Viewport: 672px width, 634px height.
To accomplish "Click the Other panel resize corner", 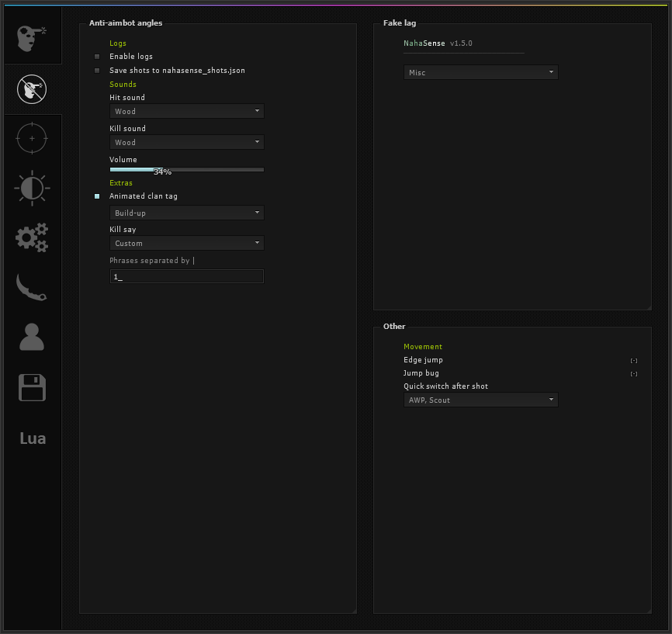I will (649, 611).
